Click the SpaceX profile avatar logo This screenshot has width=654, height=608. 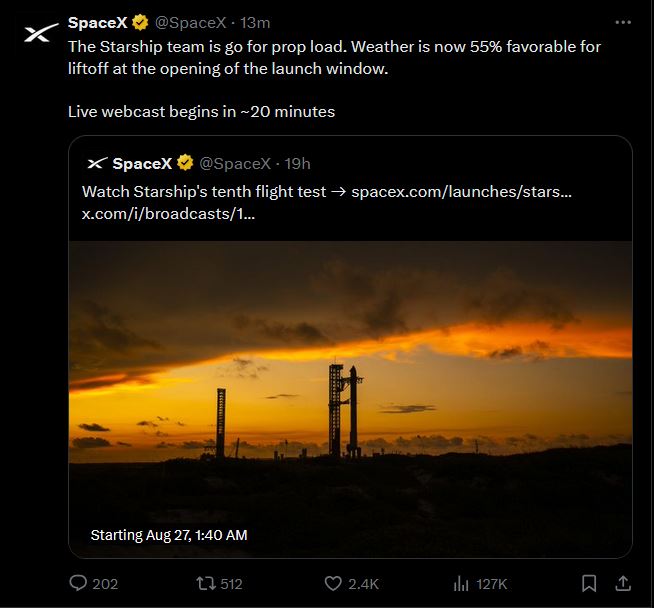pos(37,34)
